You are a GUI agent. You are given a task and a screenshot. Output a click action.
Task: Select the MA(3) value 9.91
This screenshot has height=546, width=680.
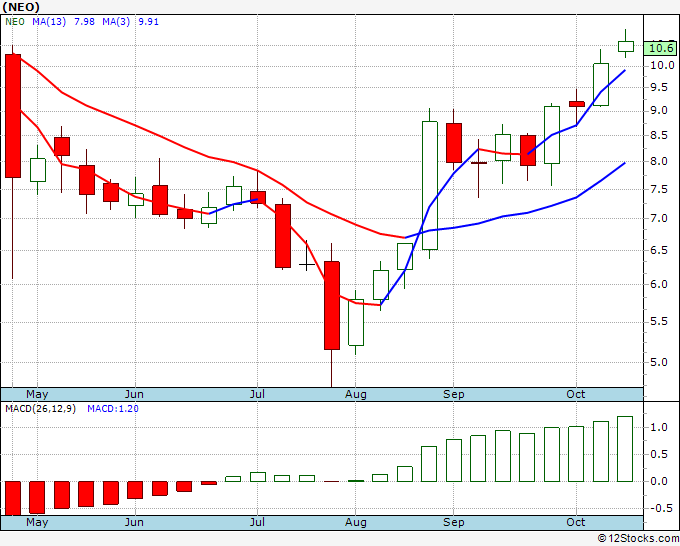click(148, 22)
